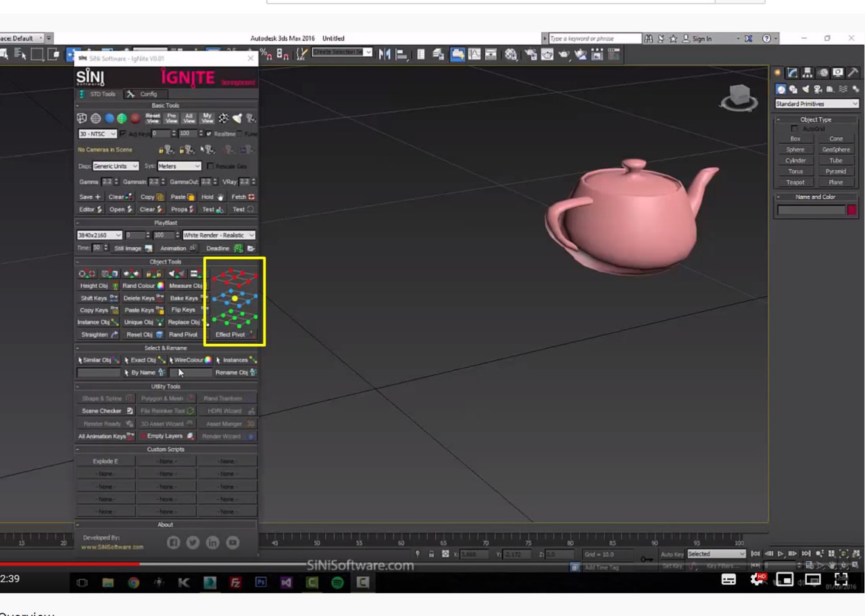This screenshot has width=865, height=616.
Task: Click the Still Image playblast button
Action: tap(132, 249)
